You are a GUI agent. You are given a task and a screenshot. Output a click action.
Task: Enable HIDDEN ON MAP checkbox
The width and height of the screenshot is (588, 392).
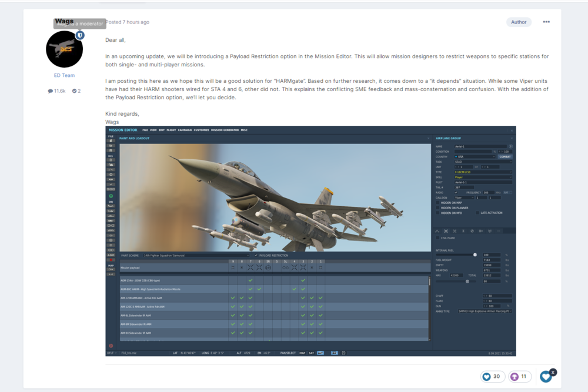(437, 203)
